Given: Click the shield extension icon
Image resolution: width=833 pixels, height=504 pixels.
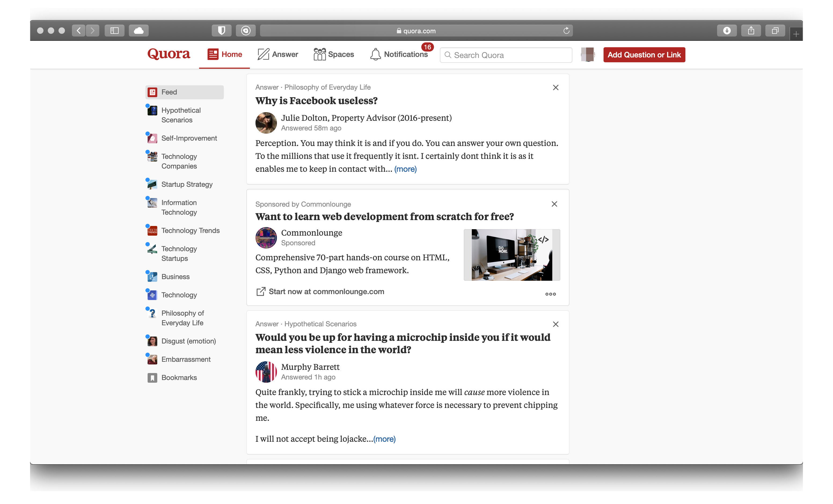Looking at the screenshot, I should [221, 31].
